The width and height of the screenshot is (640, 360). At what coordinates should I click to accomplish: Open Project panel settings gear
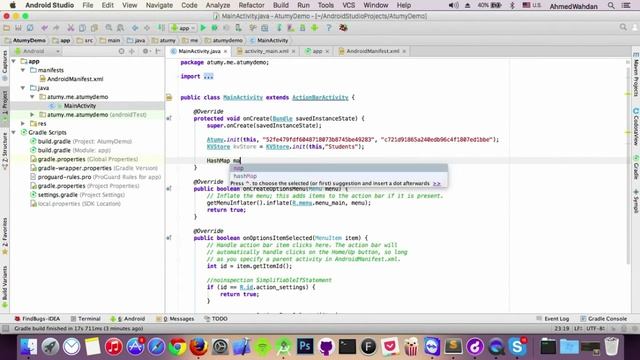tap(145, 51)
